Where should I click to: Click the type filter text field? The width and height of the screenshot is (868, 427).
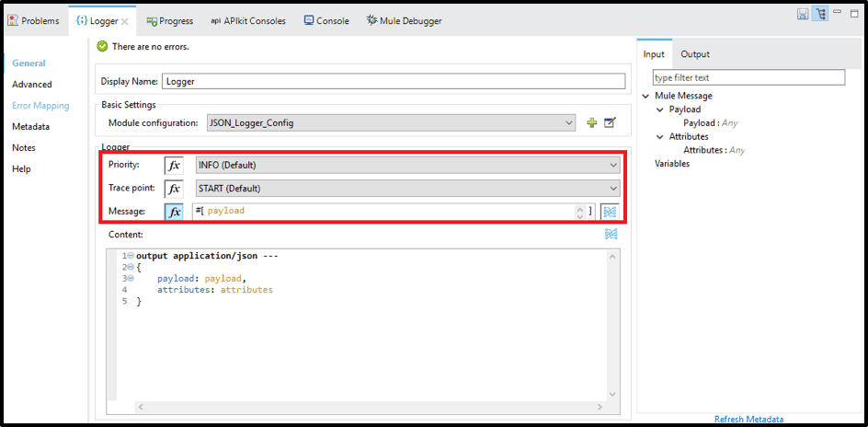click(x=748, y=78)
